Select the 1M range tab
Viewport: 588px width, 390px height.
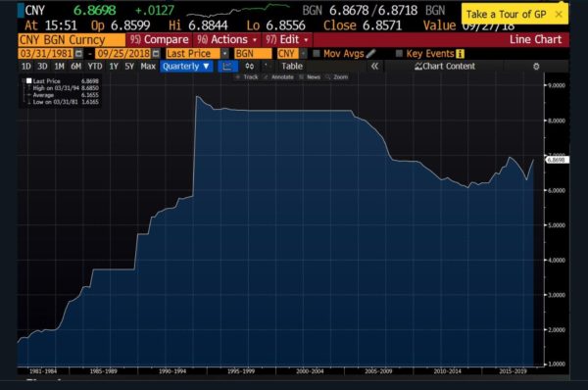pyautogui.click(x=59, y=67)
